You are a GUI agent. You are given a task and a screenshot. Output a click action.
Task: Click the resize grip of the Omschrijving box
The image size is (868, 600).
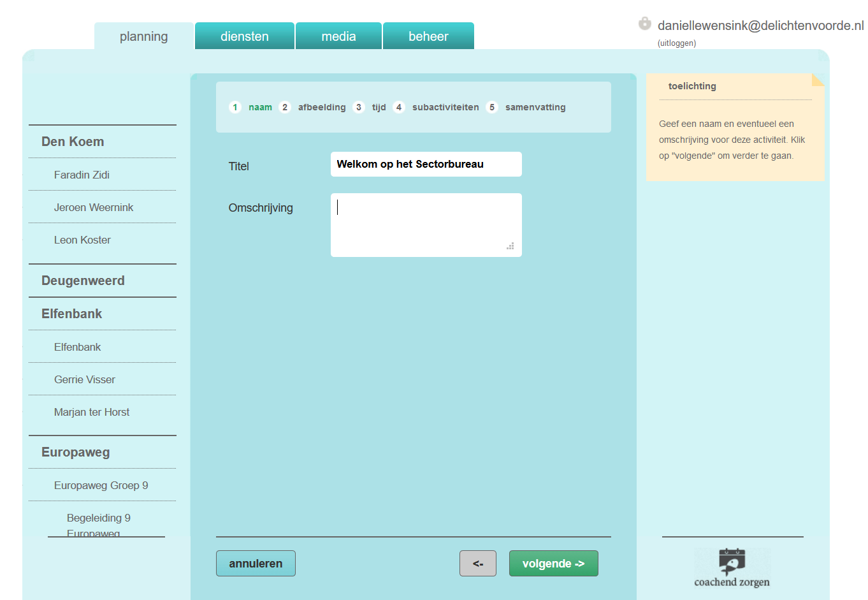pos(510,246)
